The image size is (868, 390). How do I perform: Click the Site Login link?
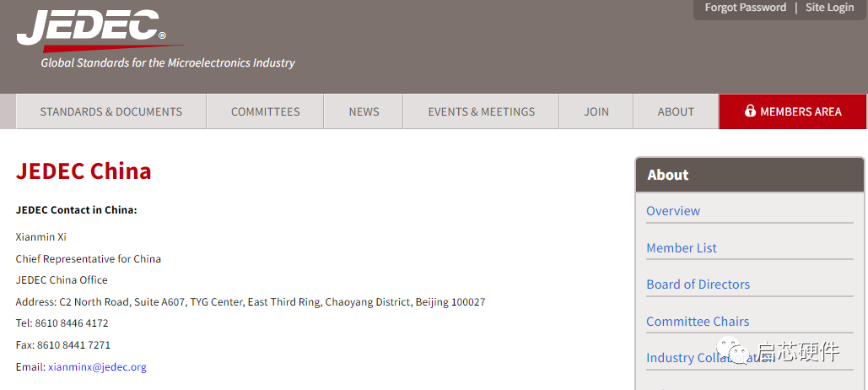pyautogui.click(x=829, y=8)
